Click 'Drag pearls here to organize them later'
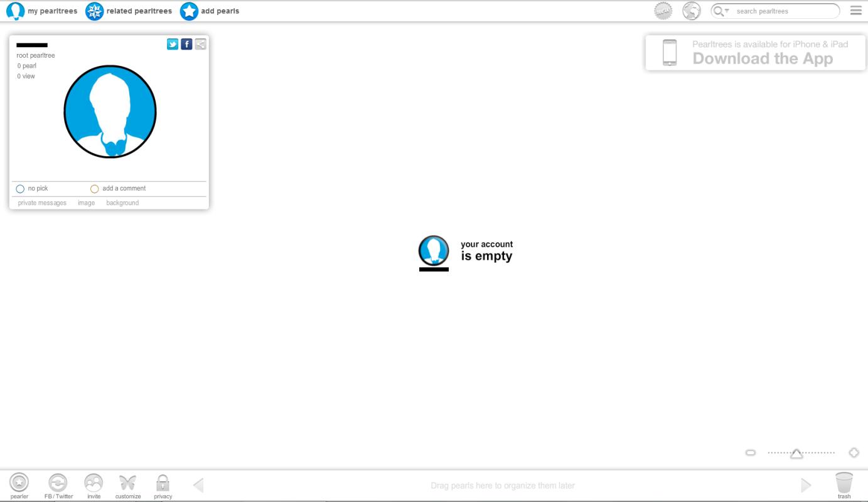 point(503,486)
